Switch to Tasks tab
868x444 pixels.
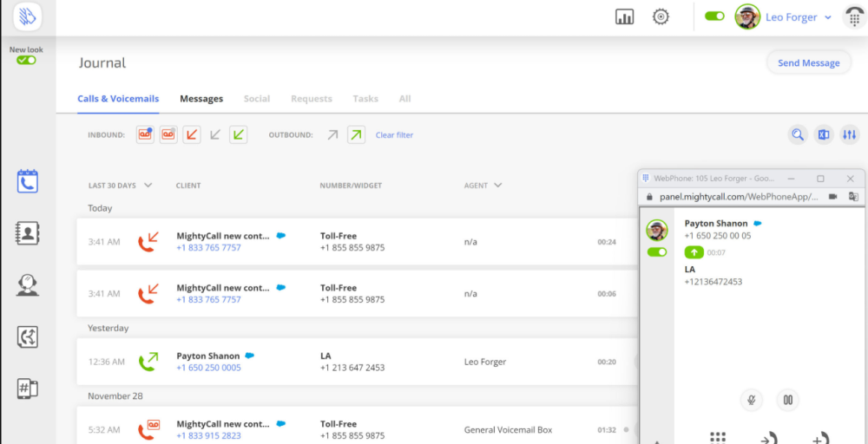[365, 99]
